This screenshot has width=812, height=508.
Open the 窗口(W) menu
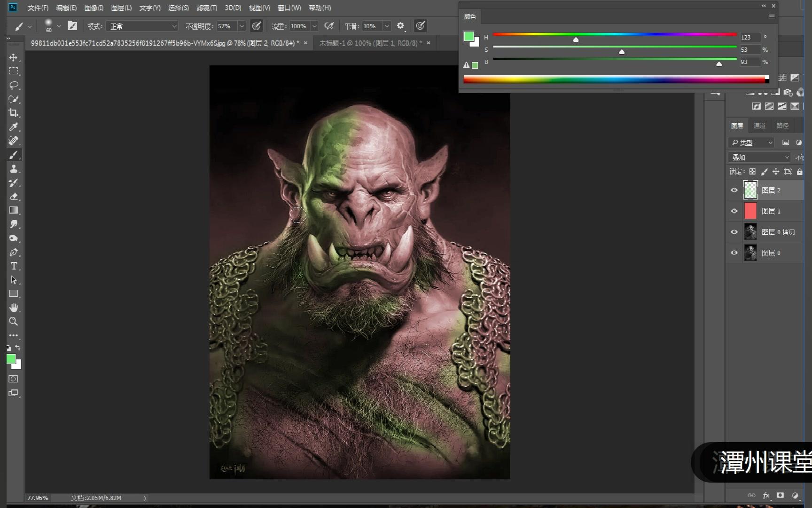coord(289,8)
